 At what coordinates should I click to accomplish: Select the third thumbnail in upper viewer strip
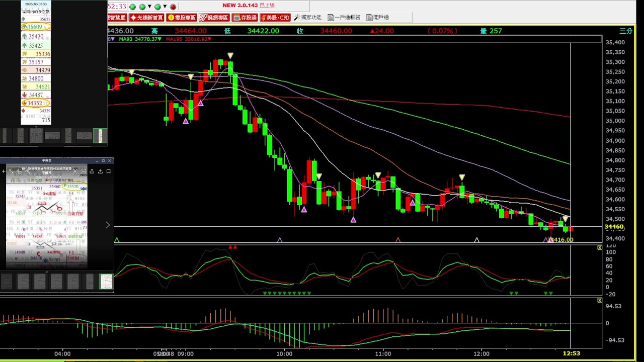pos(36,136)
